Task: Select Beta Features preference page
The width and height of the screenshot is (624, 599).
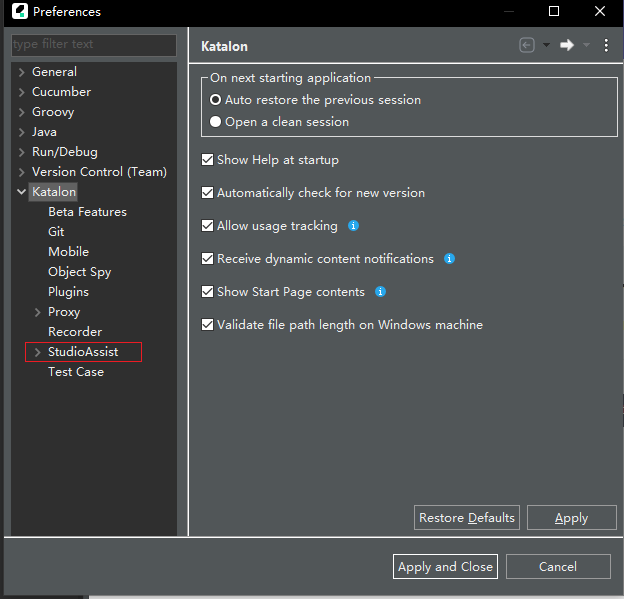Action: click(x=87, y=212)
